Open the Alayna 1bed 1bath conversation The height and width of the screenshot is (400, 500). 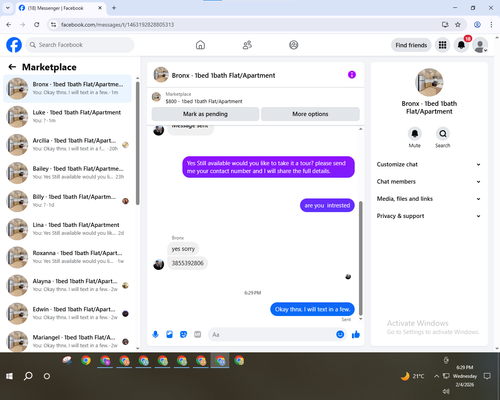68,285
